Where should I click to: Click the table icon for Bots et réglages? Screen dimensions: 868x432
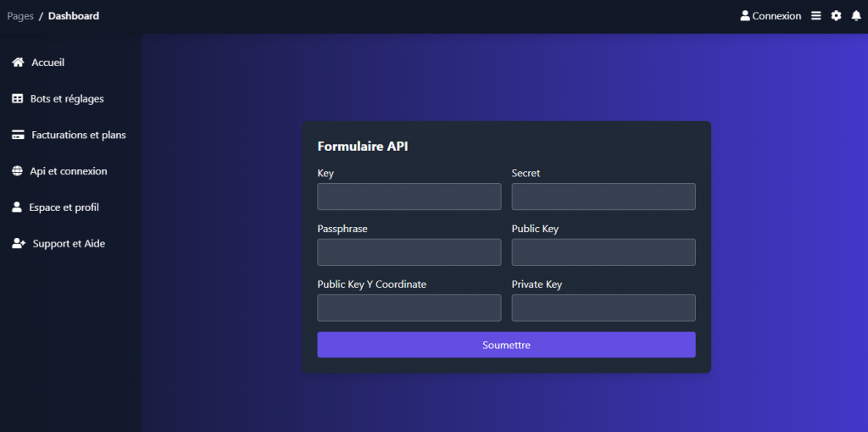point(17,99)
